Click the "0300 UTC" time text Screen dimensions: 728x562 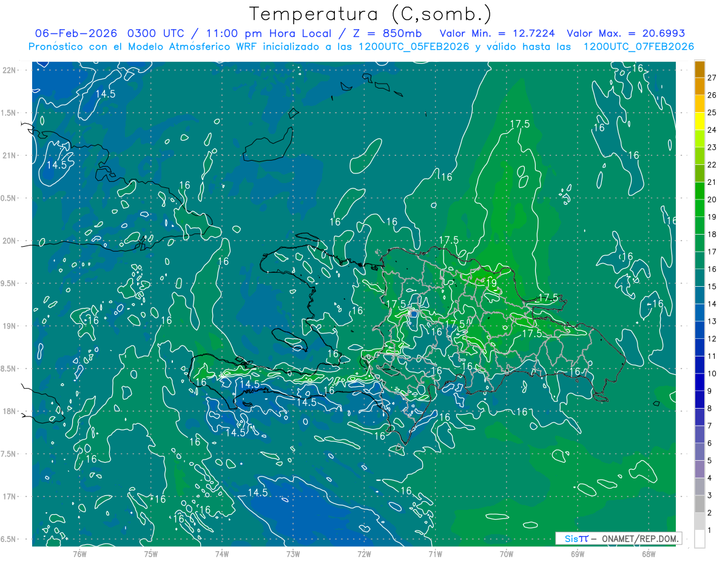[157, 33]
